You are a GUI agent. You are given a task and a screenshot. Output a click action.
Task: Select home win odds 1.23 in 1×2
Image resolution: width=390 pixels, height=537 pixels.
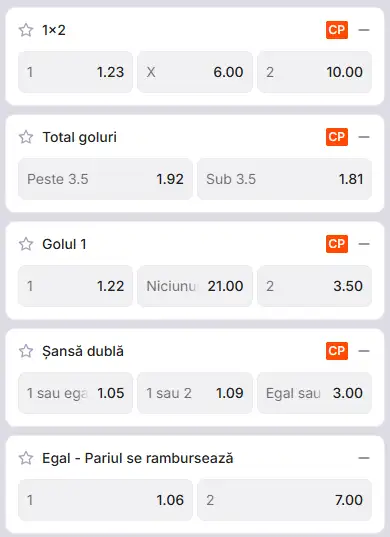click(x=75, y=72)
